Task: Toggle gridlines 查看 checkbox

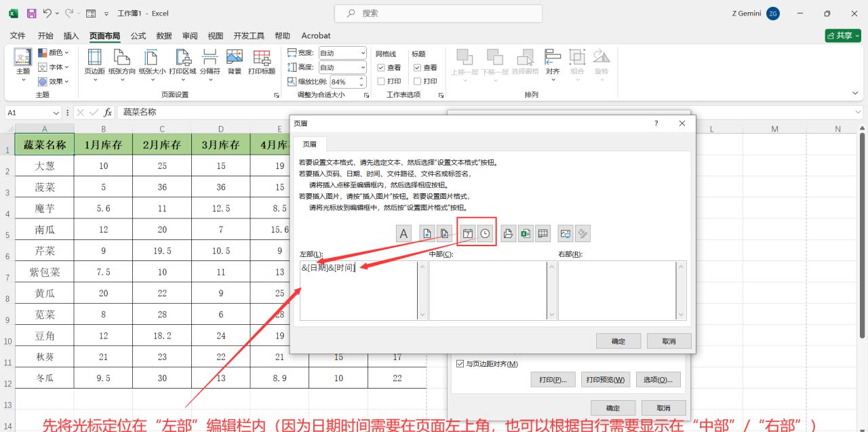Action: [x=380, y=68]
